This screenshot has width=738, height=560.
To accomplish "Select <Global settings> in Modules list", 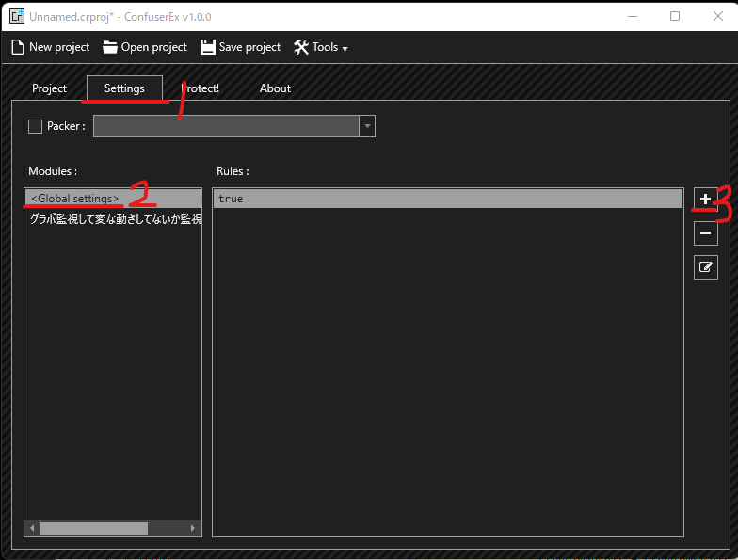I will 113,199.
